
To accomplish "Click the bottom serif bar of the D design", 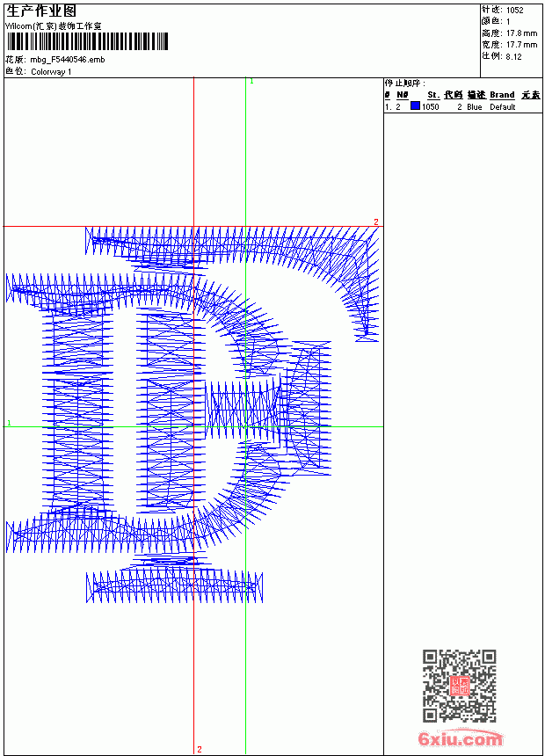I will coord(175,586).
